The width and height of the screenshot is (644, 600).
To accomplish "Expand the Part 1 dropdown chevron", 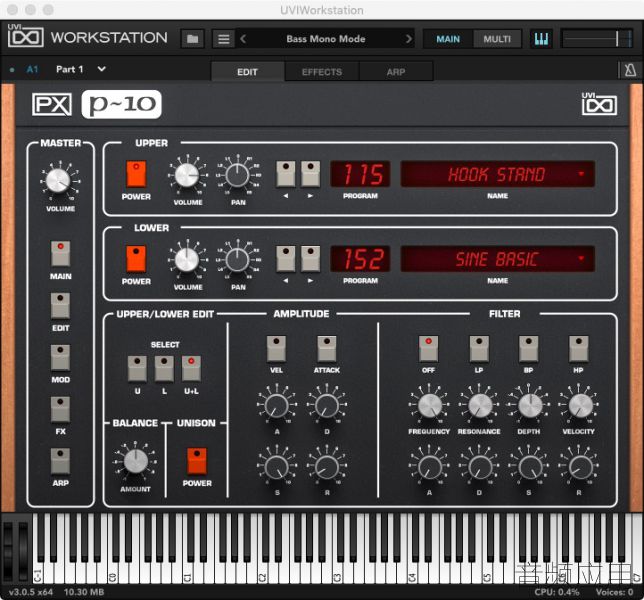I will (x=101, y=69).
